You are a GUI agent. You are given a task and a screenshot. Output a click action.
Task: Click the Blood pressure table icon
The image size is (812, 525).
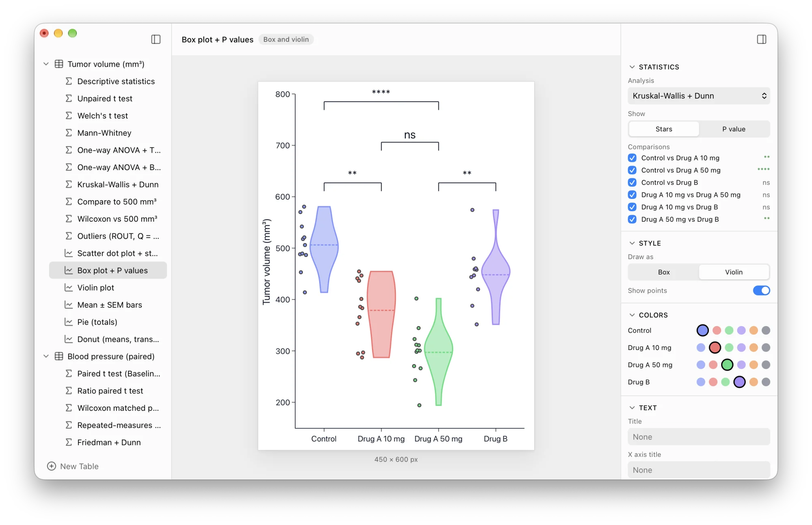pos(59,356)
